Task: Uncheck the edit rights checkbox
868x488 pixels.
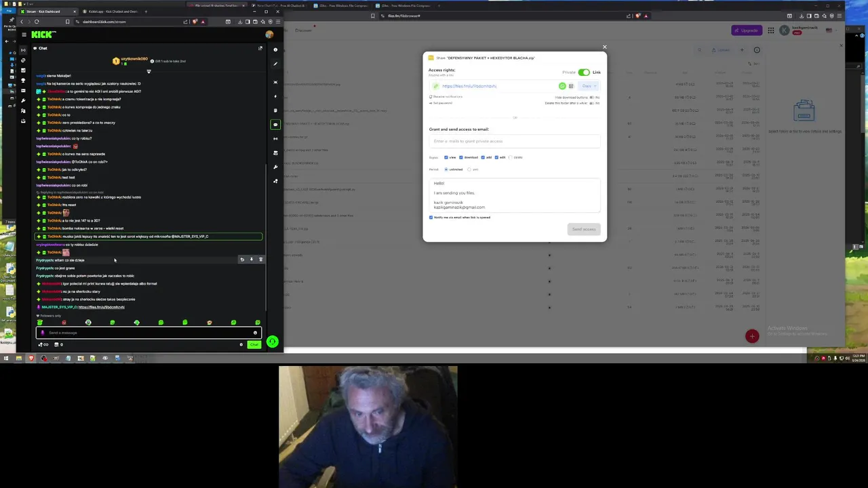Action: click(496, 157)
